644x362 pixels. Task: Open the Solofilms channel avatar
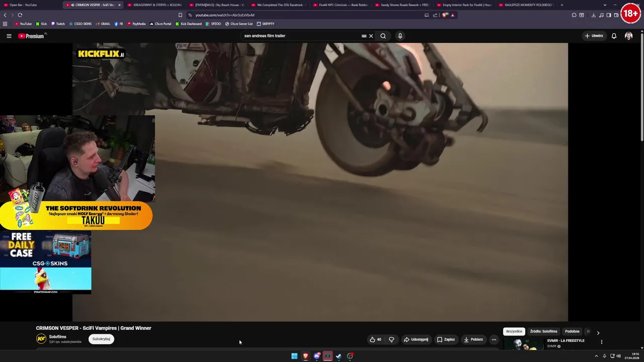coord(41,339)
